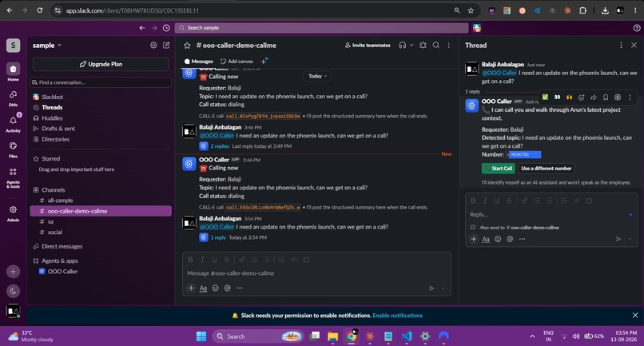Image resolution: width=644 pixels, height=346 pixels.
Task: Toggle code formatting in thread reply composer
Action: (x=576, y=201)
